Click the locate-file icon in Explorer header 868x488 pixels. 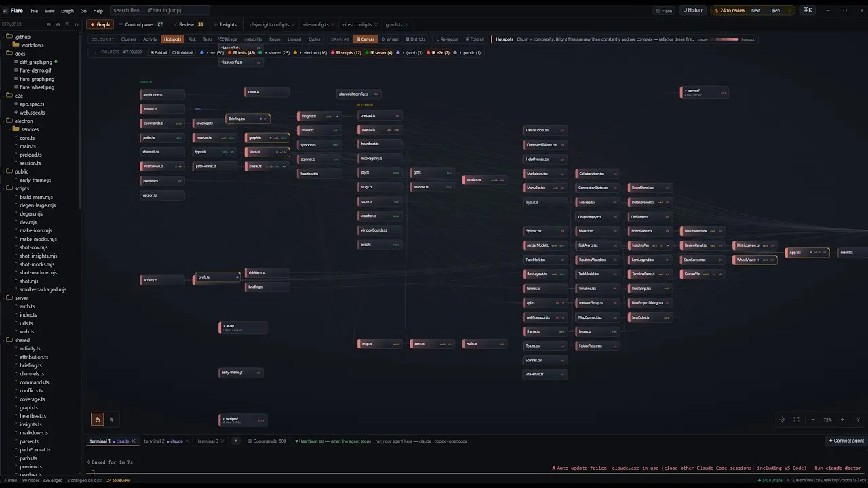(x=58, y=24)
